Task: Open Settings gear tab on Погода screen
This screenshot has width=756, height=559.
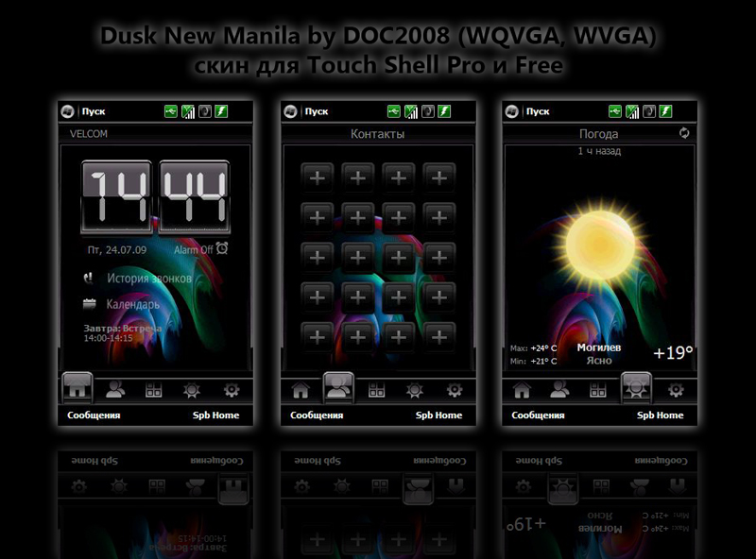Action: pos(676,390)
